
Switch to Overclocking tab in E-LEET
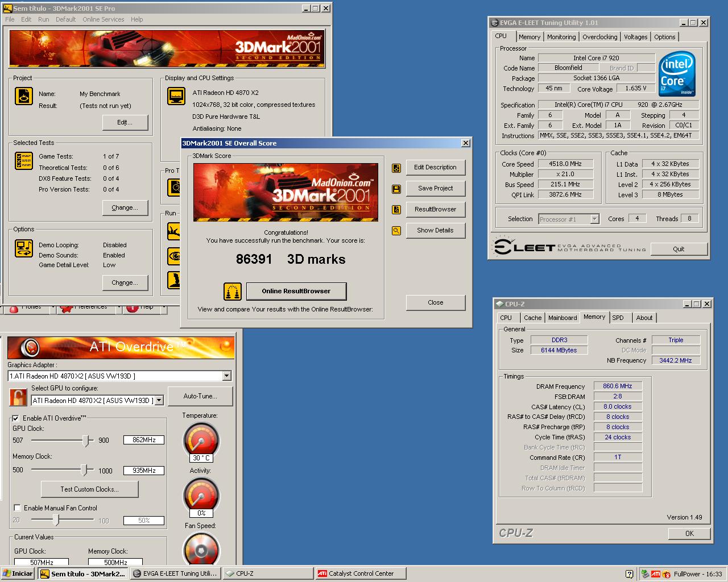599,37
